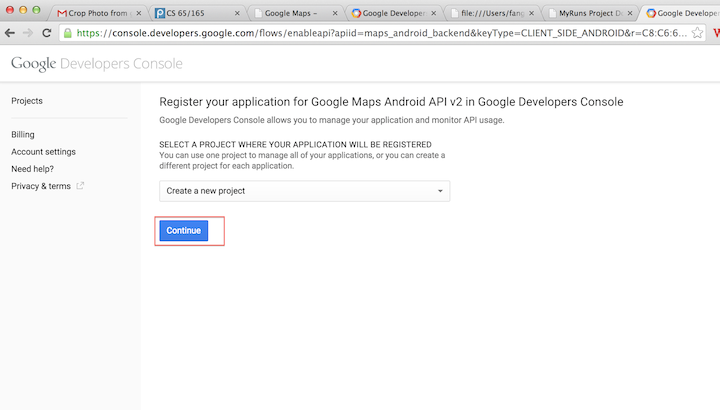Screen dimensions: 720x410
Task: Click the external link icon beside Privacy & terms
Action: pos(80,186)
